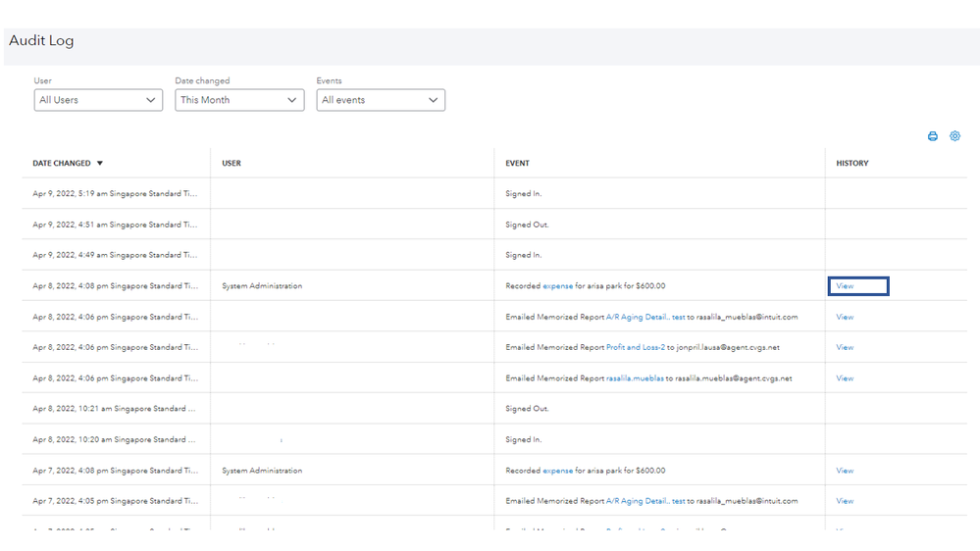Open Profit and Loss-2 report link
This screenshot has height=551, width=980.
click(636, 347)
